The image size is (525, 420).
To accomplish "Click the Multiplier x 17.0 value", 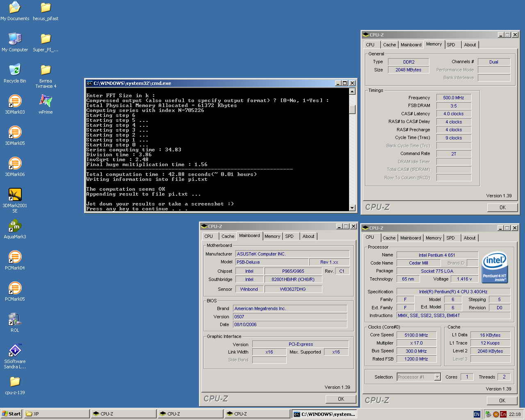I will [x=416, y=343].
